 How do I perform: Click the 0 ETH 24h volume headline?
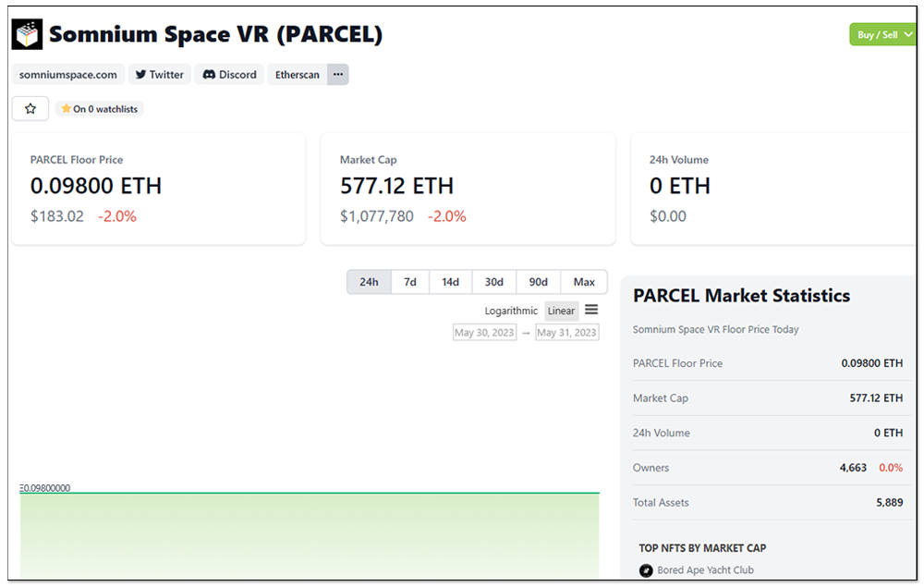point(679,186)
